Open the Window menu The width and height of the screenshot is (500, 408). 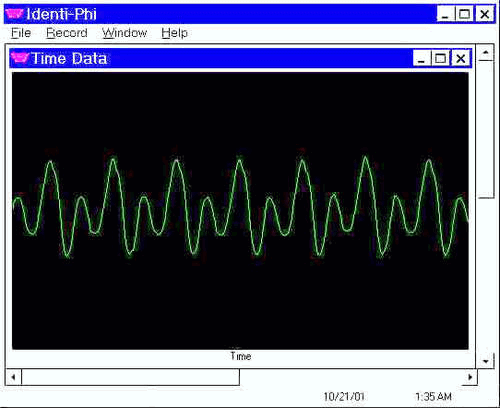(x=124, y=33)
